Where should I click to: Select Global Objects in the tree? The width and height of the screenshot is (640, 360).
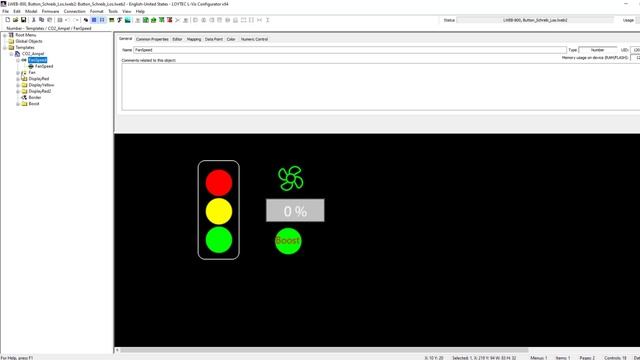[x=29, y=41]
